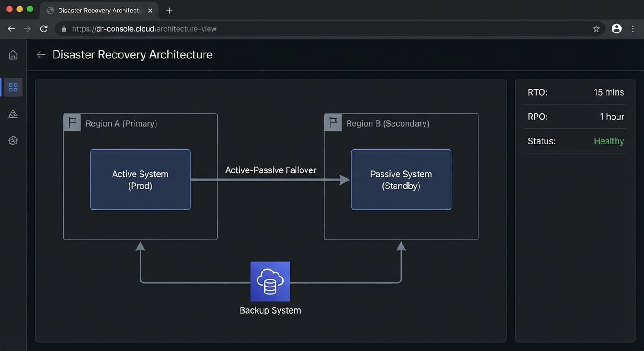Click the Status: label
The height and width of the screenshot is (351, 644).
(x=542, y=141)
